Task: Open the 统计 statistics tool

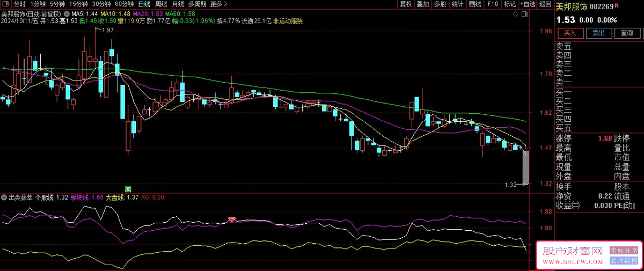Action: pos(457,4)
